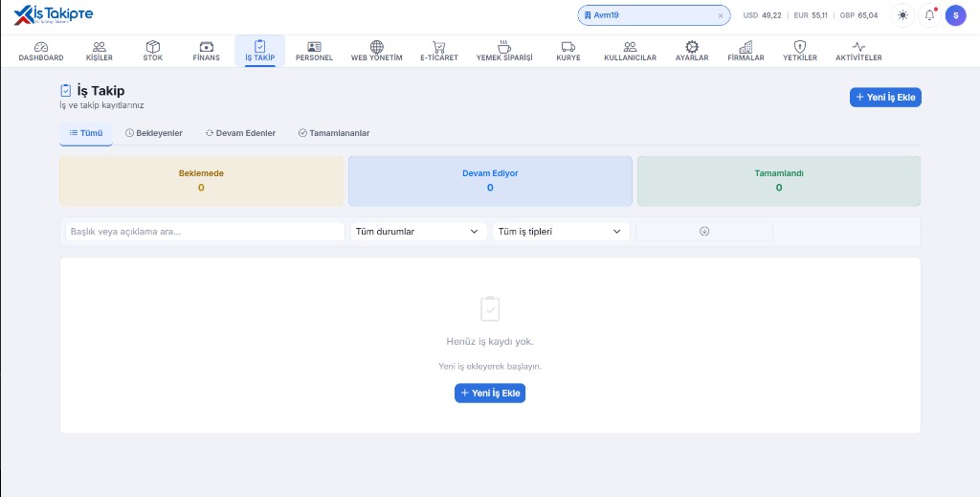
Task: Open the Personel module
Action: point(314,52)
